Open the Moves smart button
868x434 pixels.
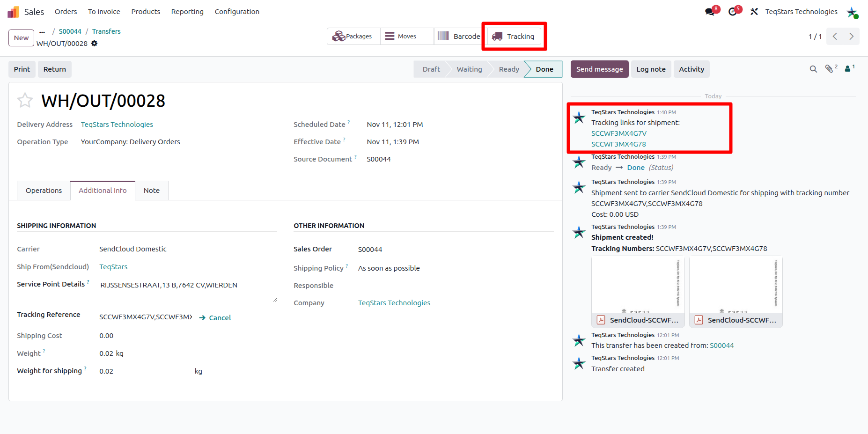[x=406, y=36]
